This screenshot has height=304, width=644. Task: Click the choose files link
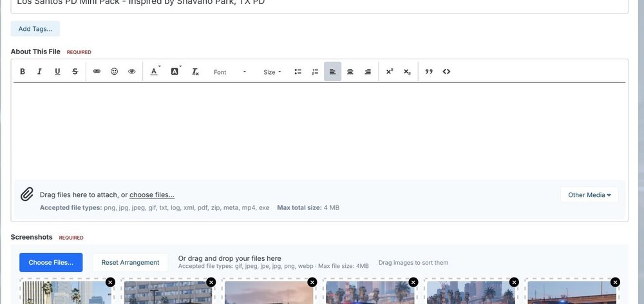[x=152, y=195]
